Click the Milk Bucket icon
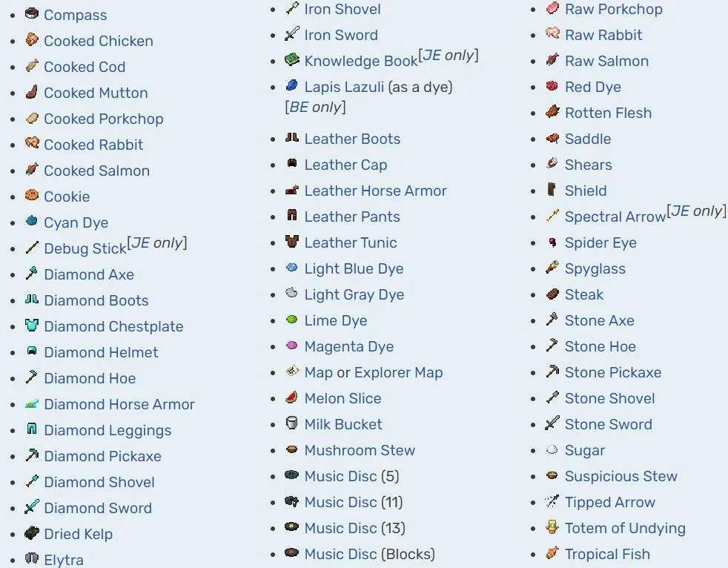This screenshot has height=568, width=728. click(292, 423)
